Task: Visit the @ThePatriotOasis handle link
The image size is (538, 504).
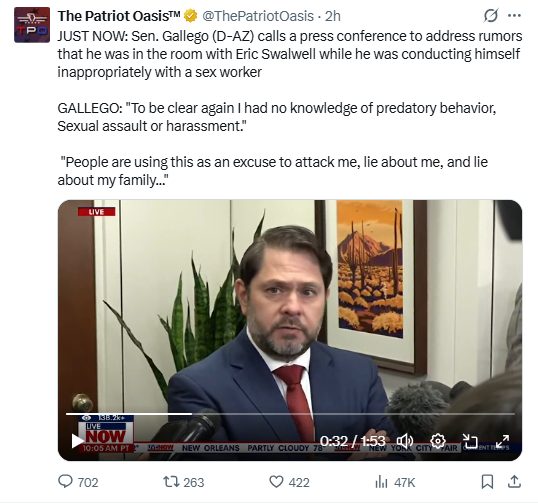Action: 258,16
